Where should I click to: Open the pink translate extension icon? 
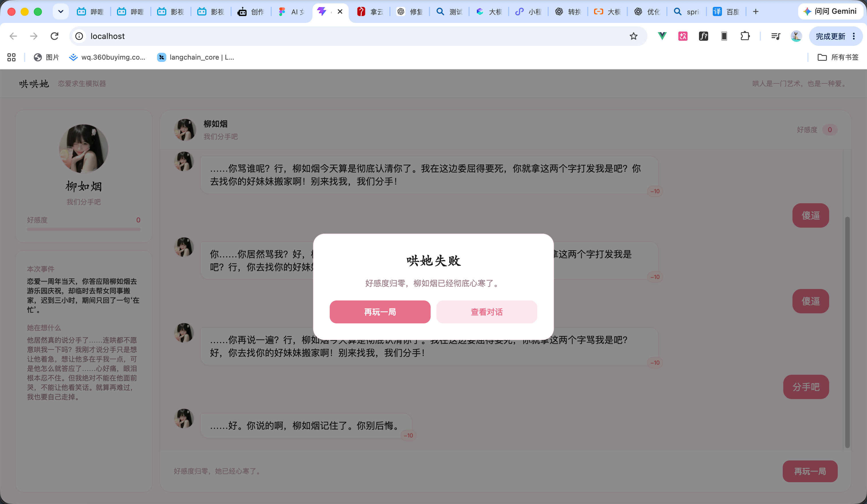[x=683, y=36]
